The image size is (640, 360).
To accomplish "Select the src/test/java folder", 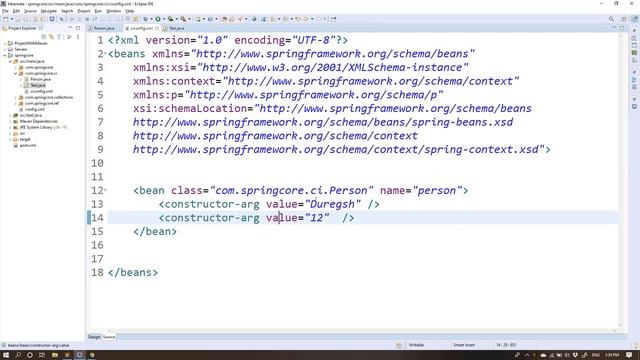I will [31, 116].
